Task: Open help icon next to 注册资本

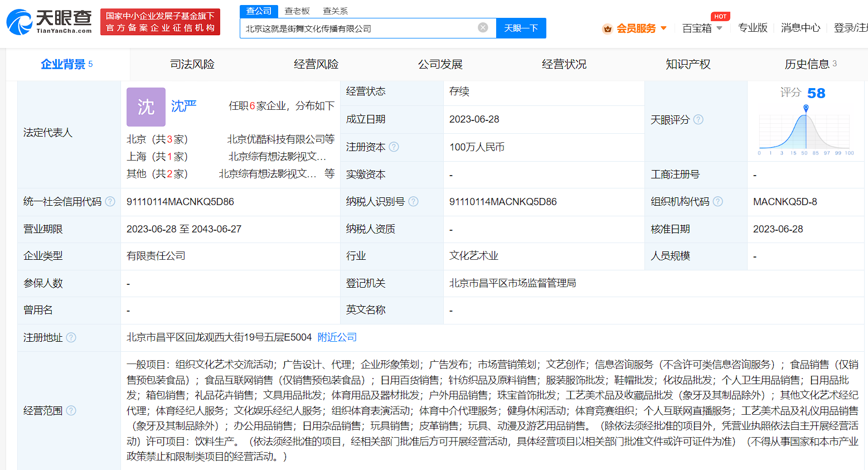Action: click(x=394, y=147)
